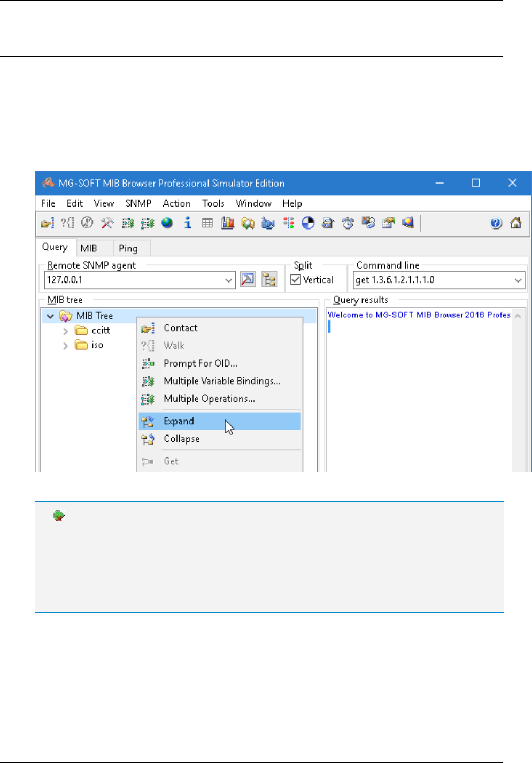Click the table grid toolbar icon
Image resolution: width=532 pixels, height=763 pixels.
point(207,223)
